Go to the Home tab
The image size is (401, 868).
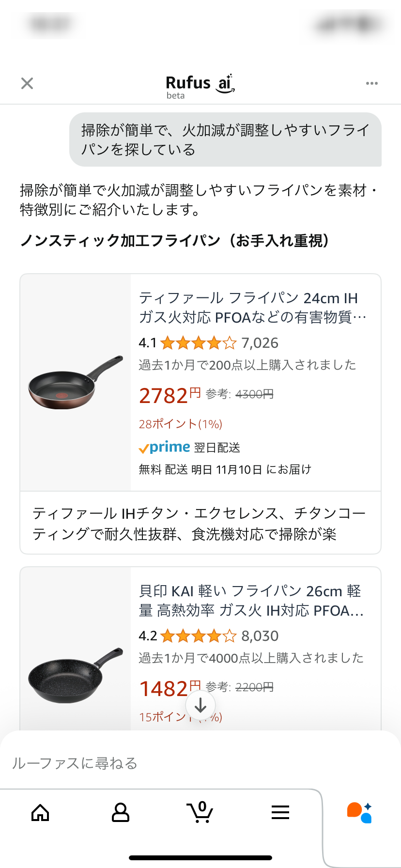pos(40,812)
